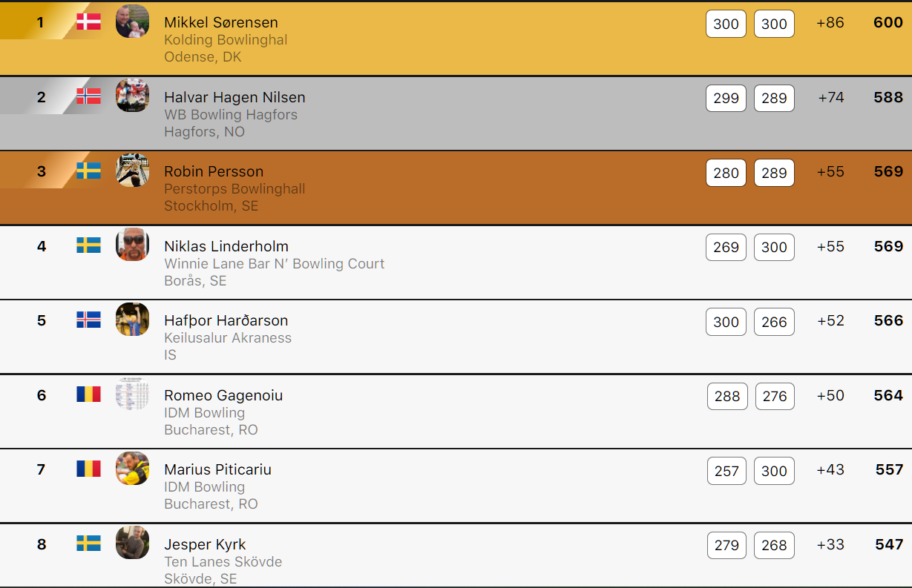Screen dimensions: 912x588
Task: Open the Romeo Gagenoiu player name
Action: pos(223,395)
